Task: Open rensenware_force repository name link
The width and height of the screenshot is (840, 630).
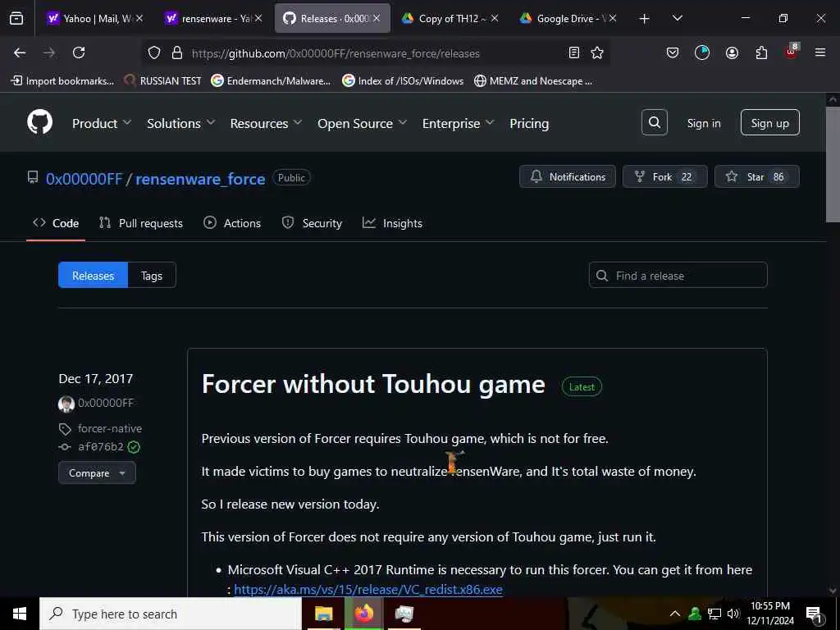Action: 200,179
